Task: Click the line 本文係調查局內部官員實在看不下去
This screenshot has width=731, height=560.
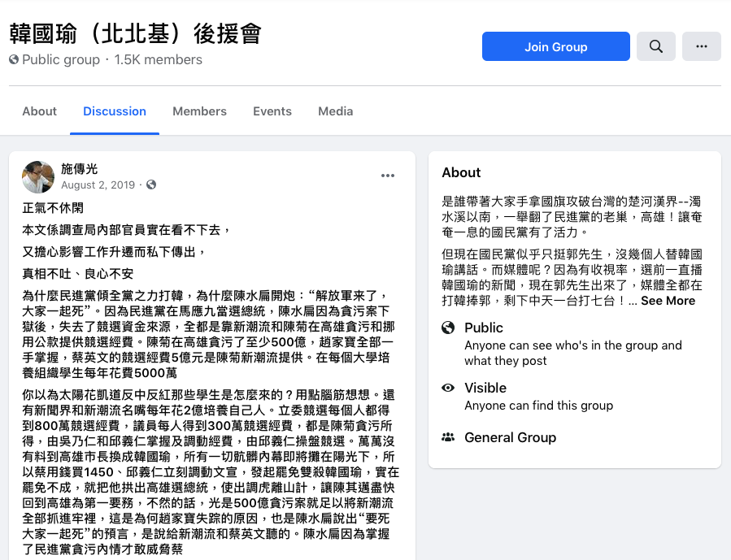Action: tap(126, 230)
